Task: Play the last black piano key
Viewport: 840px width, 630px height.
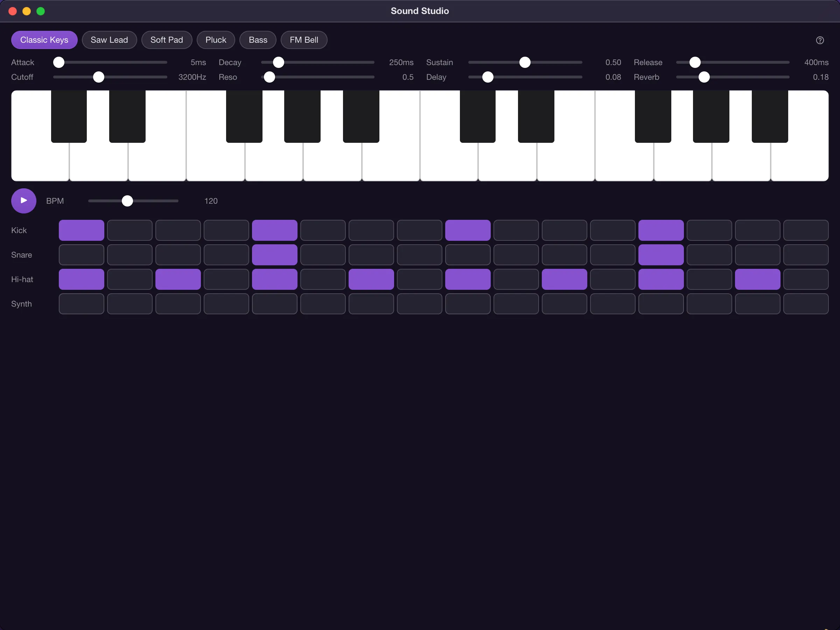Action: 770,116
